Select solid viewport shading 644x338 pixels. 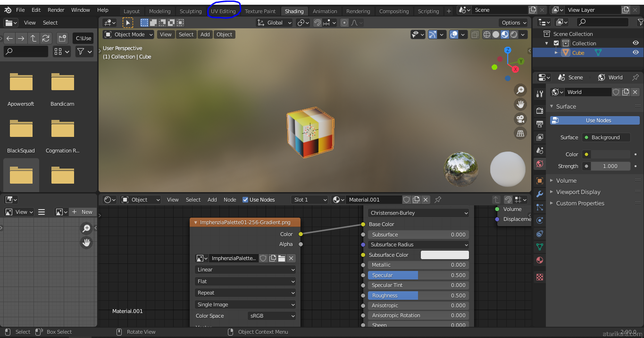point(496,34)
